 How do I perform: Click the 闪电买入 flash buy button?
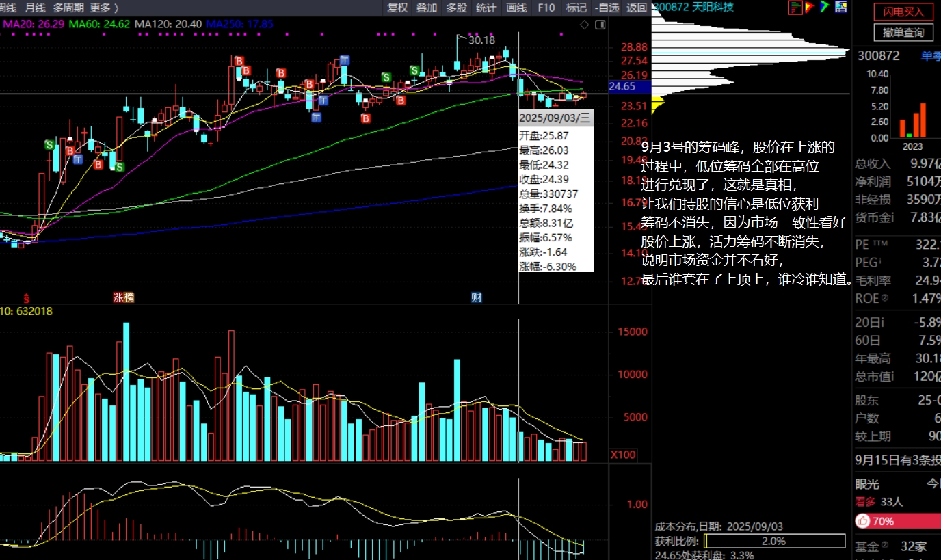tap(903, 12)
